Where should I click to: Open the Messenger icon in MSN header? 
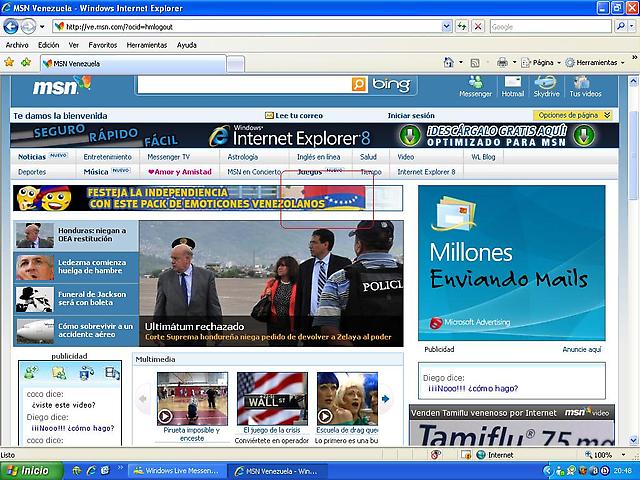[475, 86]
